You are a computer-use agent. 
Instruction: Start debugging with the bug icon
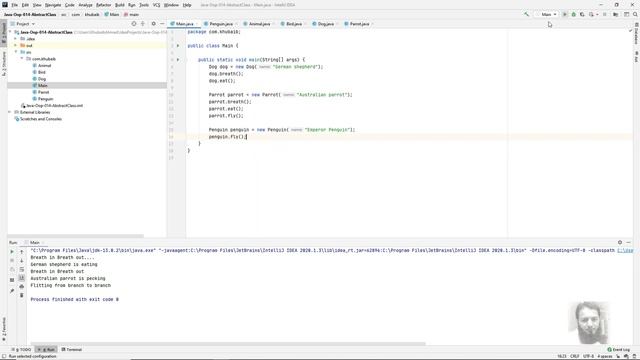pyautogui.click(x=573, y=14)
